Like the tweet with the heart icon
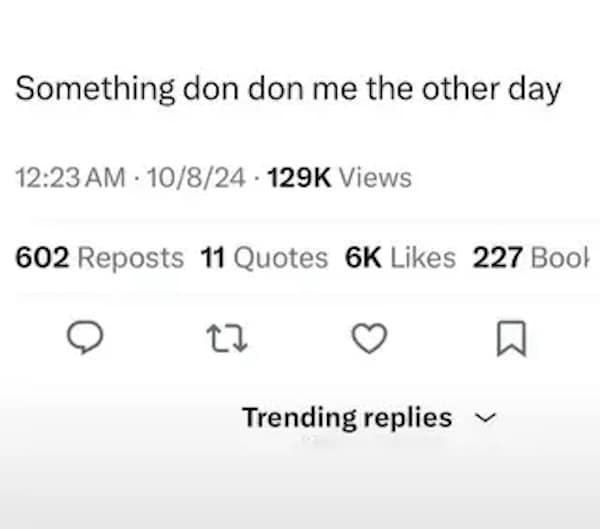The width and height of the screenshot is (600, 529). click(x=370, y=340)
